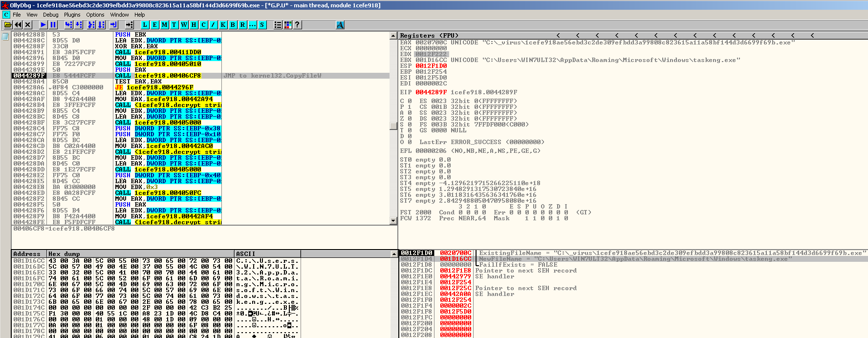Open the appearance colors grid icon
This screenshot has height=338, width=868.
tap(287, 24)
